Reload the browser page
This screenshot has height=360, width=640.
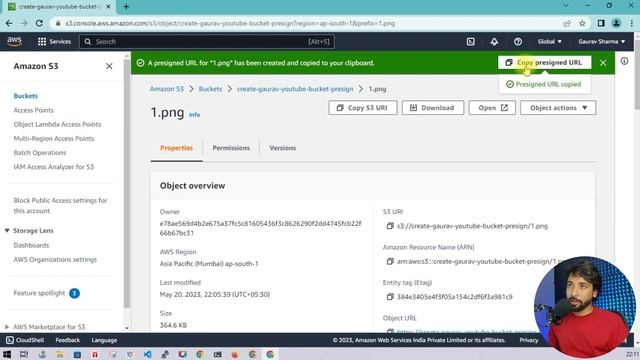pos(39,23)
